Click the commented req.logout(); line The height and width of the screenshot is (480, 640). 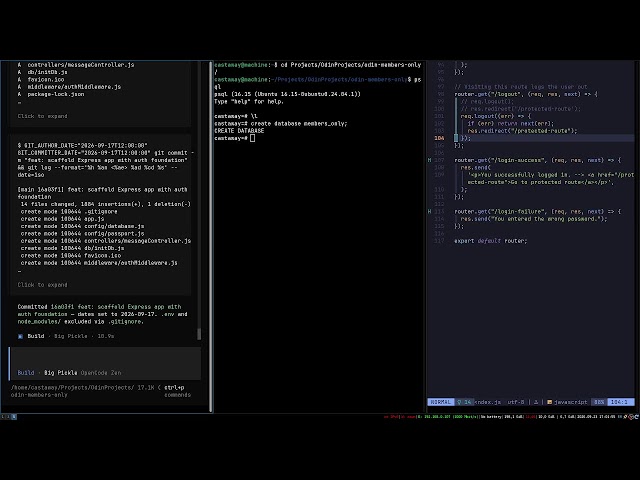(x=487, y=102)
